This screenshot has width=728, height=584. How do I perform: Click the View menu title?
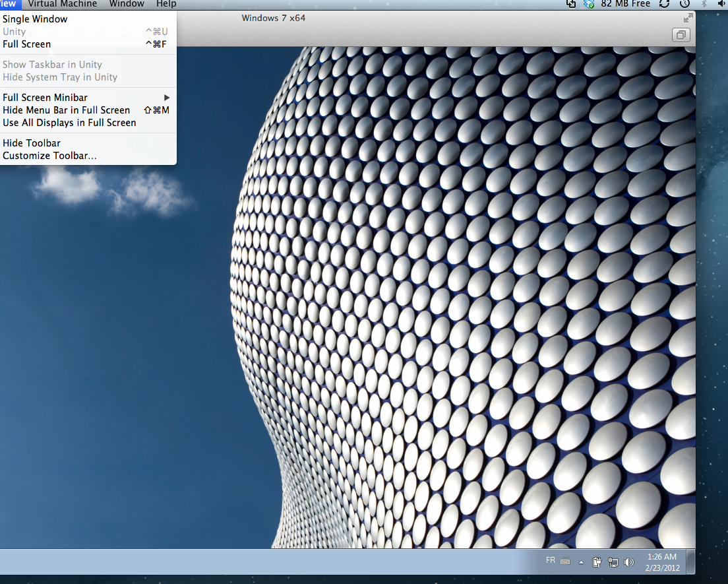coord(9,4)
